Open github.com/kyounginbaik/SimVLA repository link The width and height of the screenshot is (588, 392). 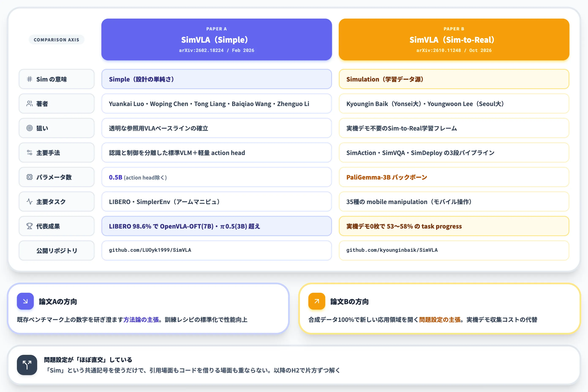click(x=392, y=250)
